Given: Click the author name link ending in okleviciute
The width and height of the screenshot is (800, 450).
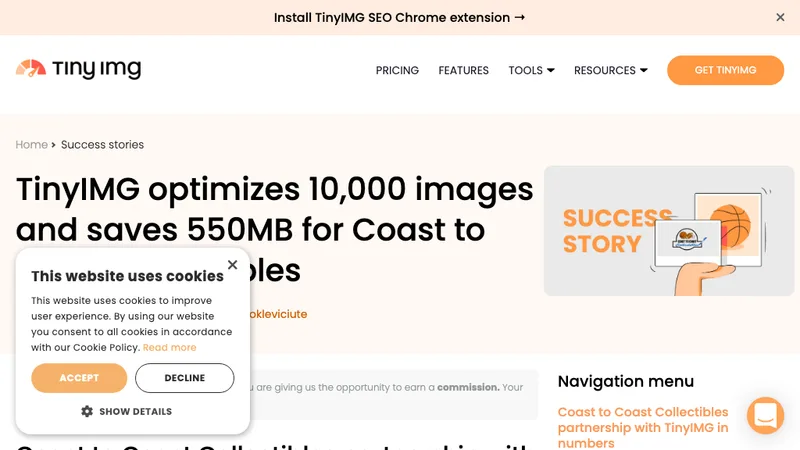Looking at the screenshot, I should click(279, 314).
